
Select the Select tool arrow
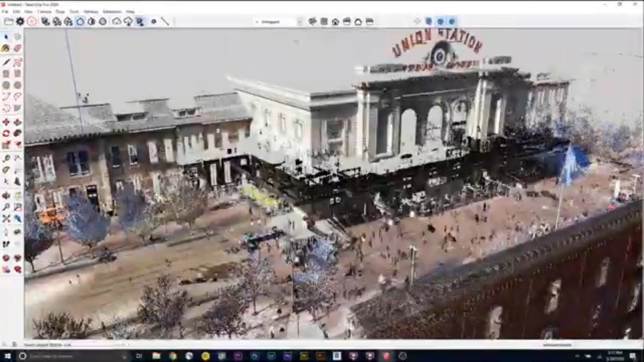[6, 36]
